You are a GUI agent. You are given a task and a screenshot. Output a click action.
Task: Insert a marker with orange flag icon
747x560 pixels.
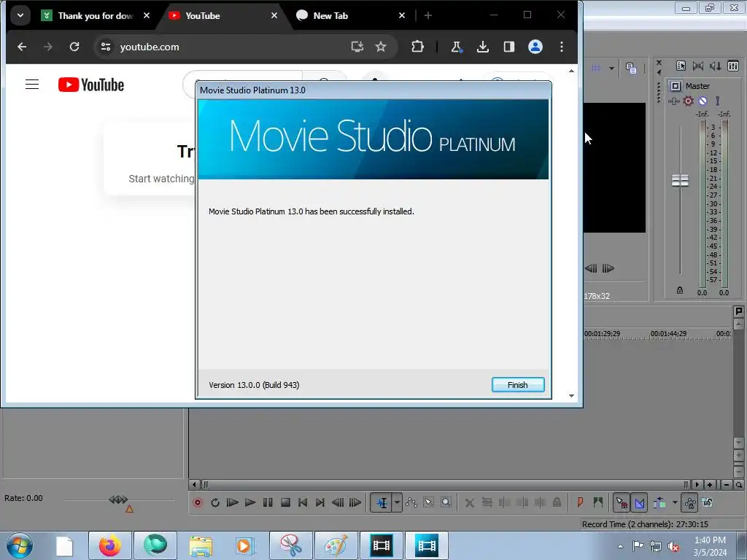tap(580, 502)
